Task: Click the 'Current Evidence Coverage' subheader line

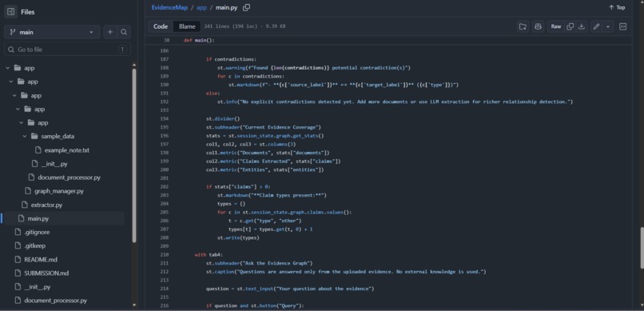Action: click(263, 127)
